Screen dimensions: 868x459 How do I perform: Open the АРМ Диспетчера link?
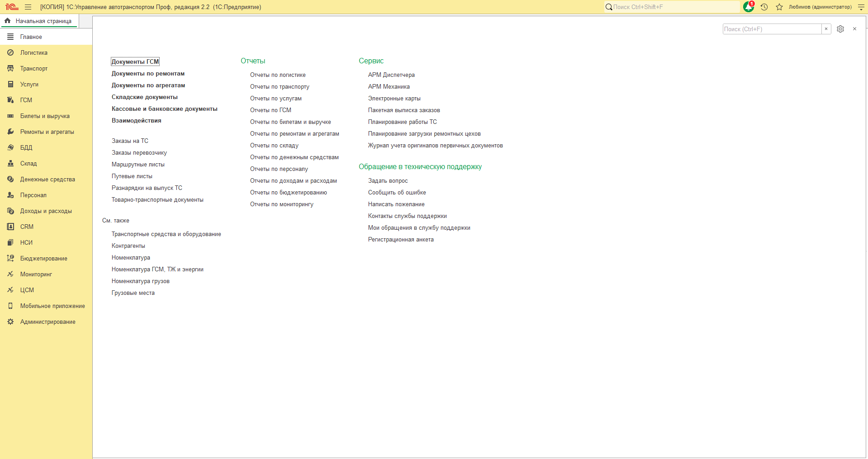[391, 75]
